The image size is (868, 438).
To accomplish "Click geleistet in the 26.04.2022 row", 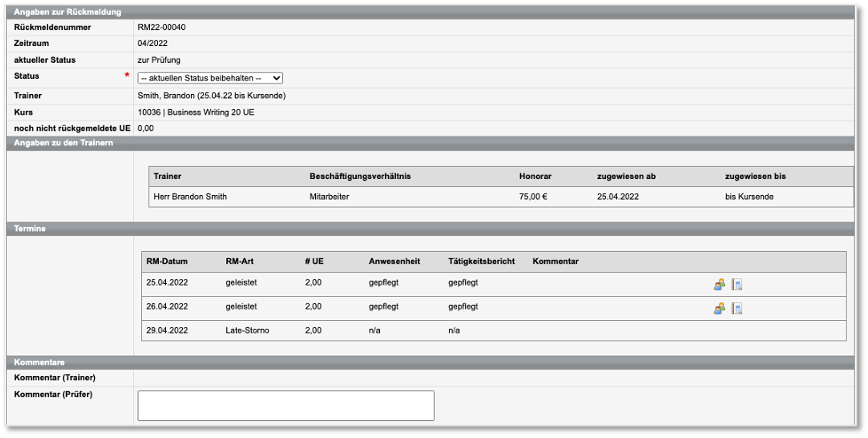I will pos(241,307).
